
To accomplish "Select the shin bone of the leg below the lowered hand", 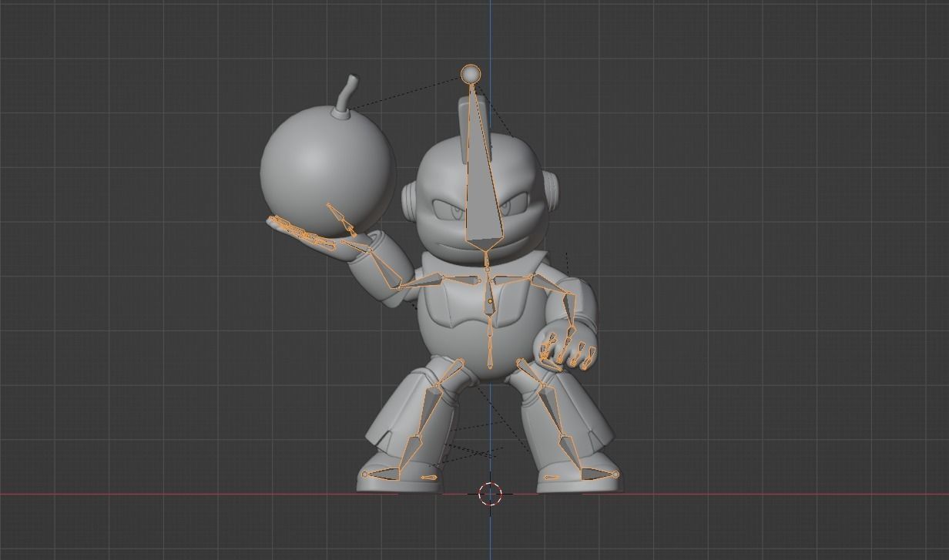I will click(x=569, y=452).
